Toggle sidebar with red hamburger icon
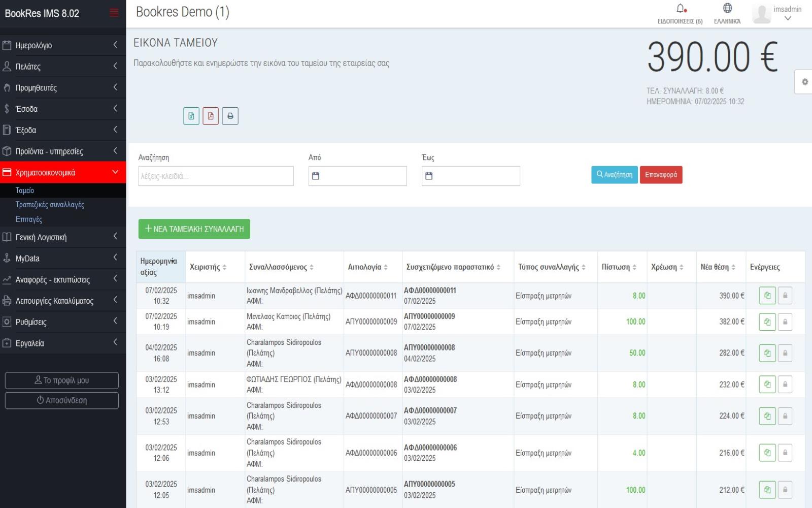Viewport: 812px width, 508px height. click(x=114, y=13)
